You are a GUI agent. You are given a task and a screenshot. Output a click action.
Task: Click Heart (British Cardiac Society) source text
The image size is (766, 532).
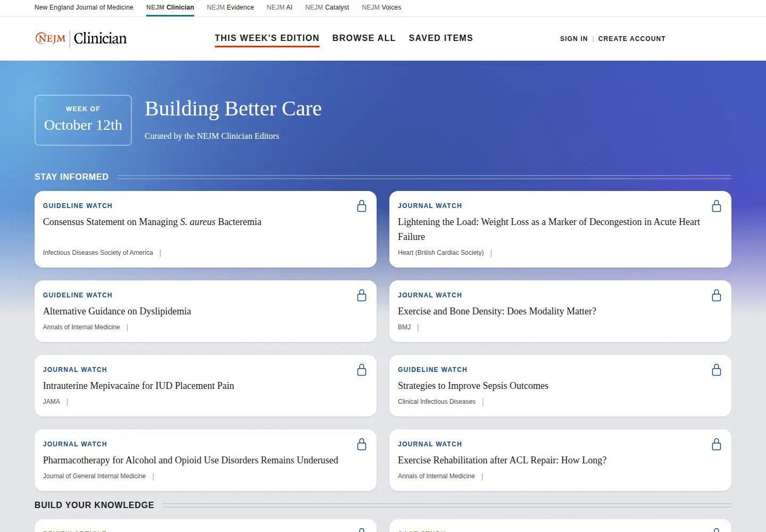441,253
